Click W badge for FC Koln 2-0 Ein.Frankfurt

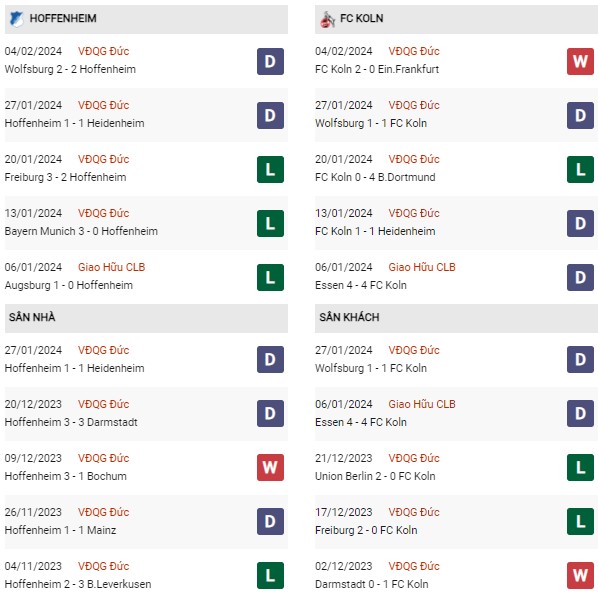(x=580, y=61)
